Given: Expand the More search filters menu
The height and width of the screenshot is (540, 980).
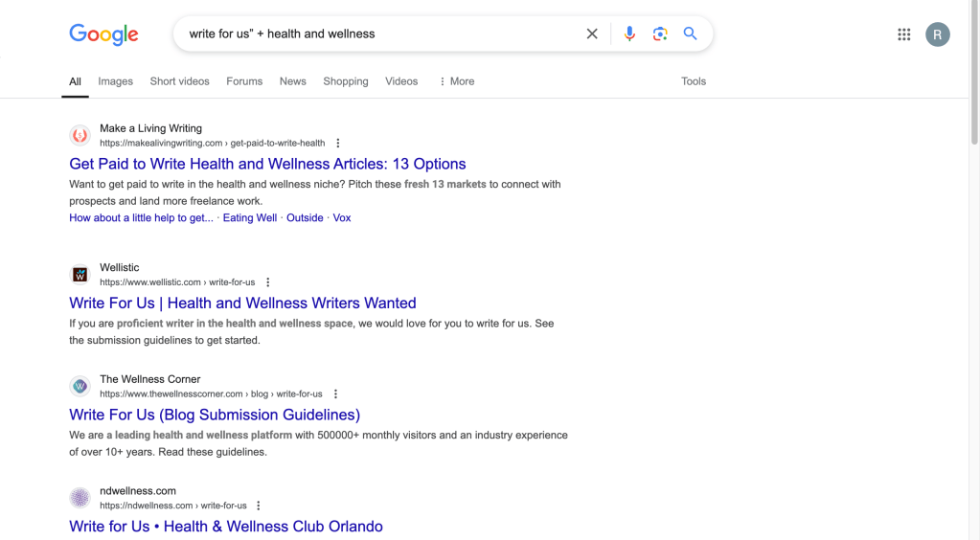Looking at the screenshot, I should [x=456, y=81].
